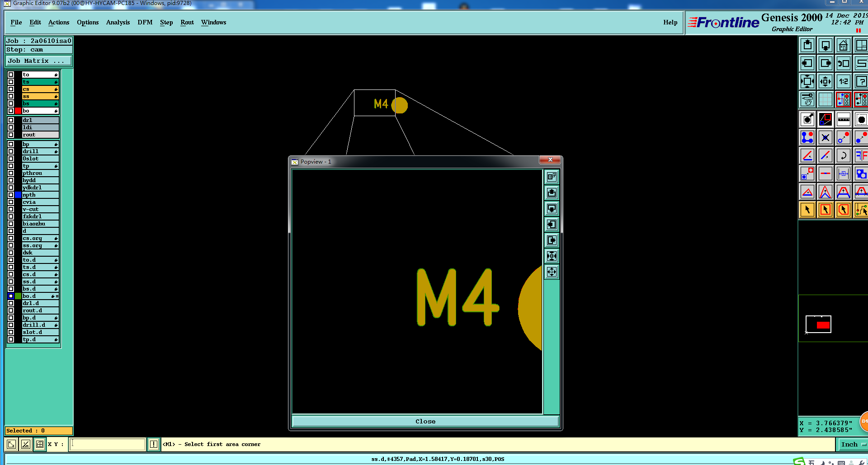Open the display options wrench and palette icon
Viewport: 868px width, 465px height.
click(x=807, y=99)
